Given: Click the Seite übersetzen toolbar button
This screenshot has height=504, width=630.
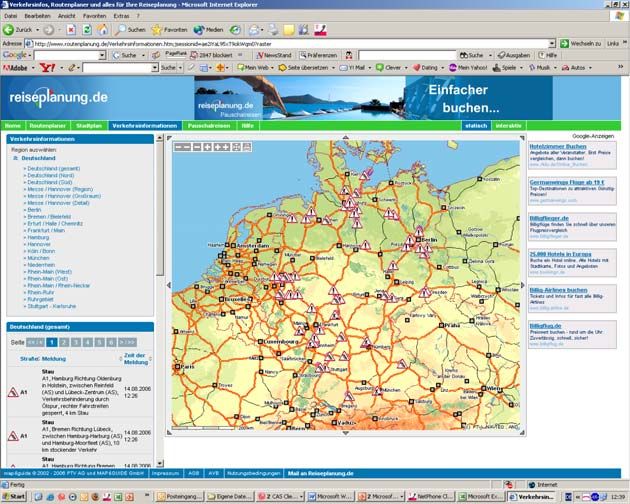Looking at the screenshot, I should click(304, 68).
